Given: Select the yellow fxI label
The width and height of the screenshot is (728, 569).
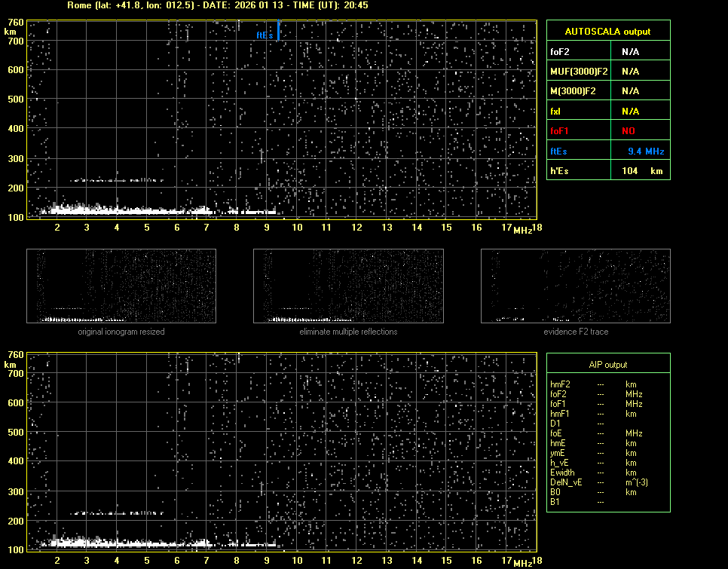Looking at the screenshot, I should click(555, 112).
